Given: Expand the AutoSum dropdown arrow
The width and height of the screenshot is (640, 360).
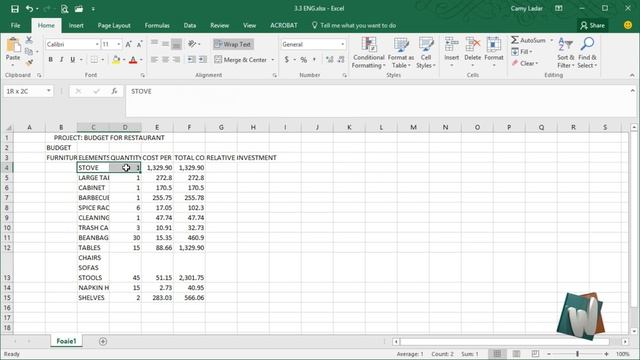Looking at the screenshot, I should tap(551, 40).
